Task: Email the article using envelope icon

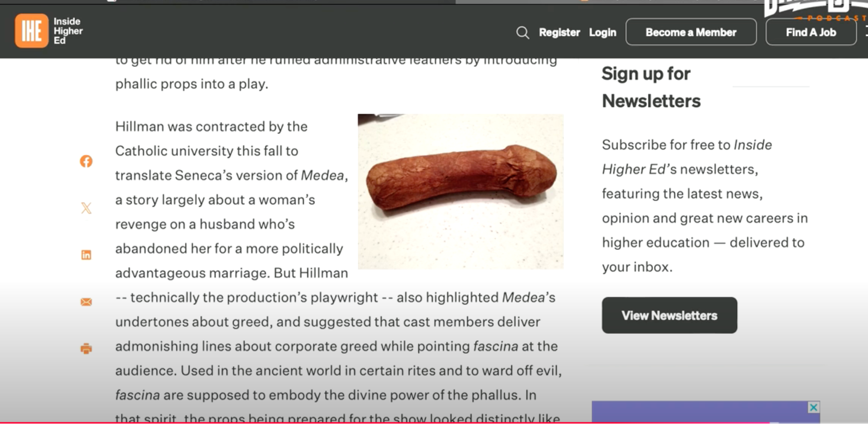Action: 86,302
